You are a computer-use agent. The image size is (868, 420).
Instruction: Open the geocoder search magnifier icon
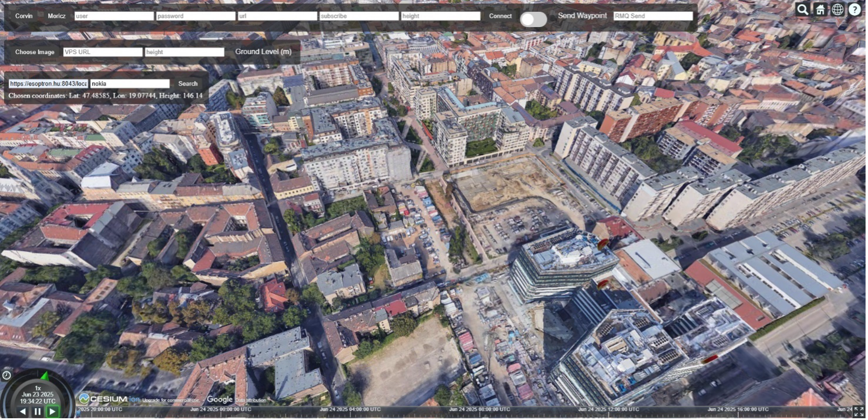[802, 9]
